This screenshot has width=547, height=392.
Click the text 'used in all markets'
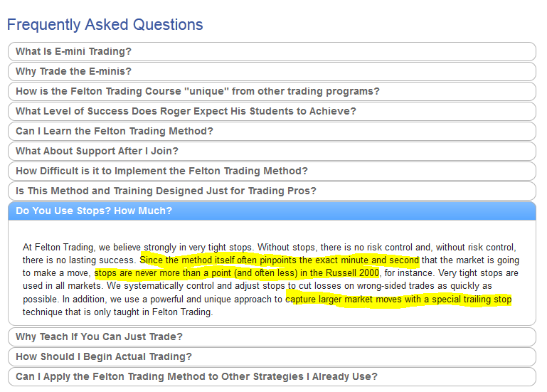(x=62, y=286)
